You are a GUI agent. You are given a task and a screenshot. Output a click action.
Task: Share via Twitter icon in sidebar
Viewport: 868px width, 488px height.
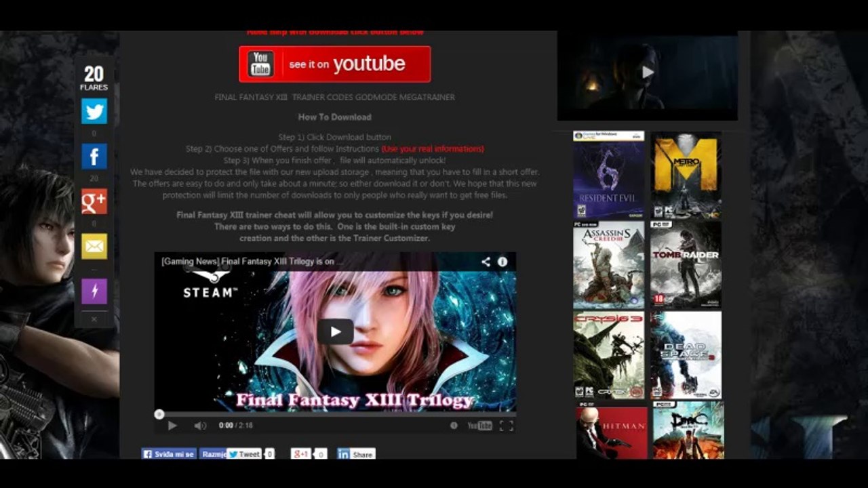(94, 111)
